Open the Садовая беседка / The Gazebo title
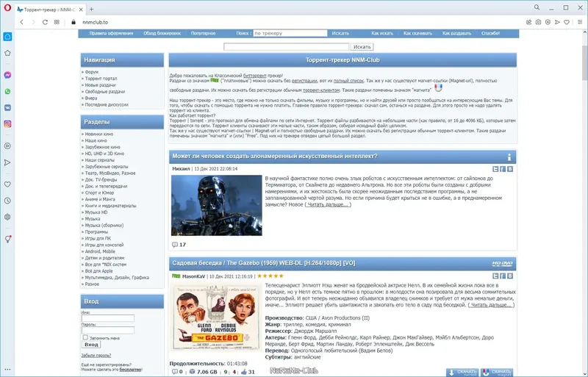This screenshot has width=588, height=377. click(264, 263)
